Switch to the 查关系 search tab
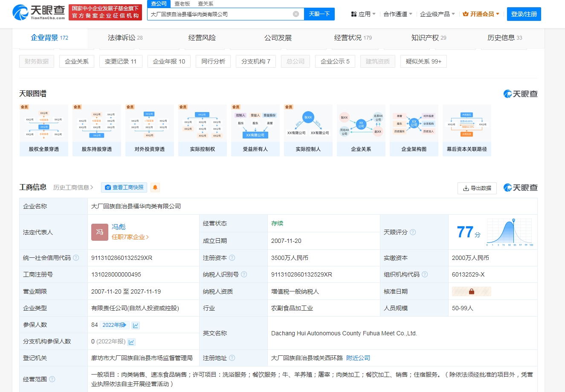The image size is (565, 392). 206,3
